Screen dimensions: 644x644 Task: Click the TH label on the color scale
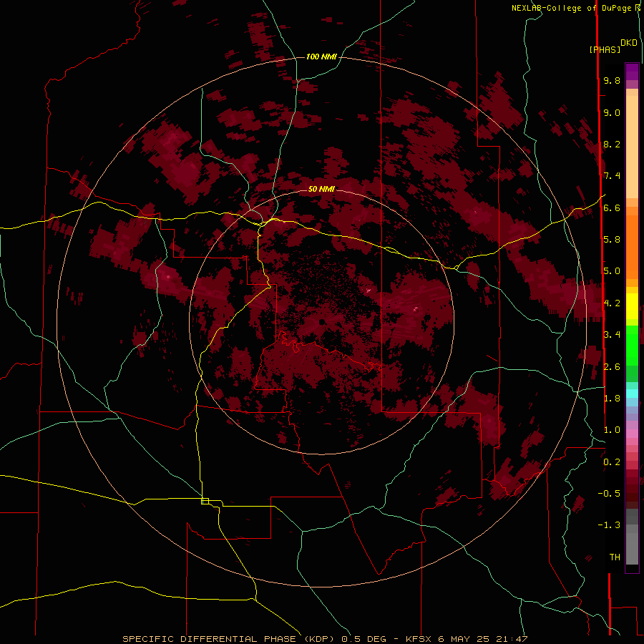[x=615, y=557]
